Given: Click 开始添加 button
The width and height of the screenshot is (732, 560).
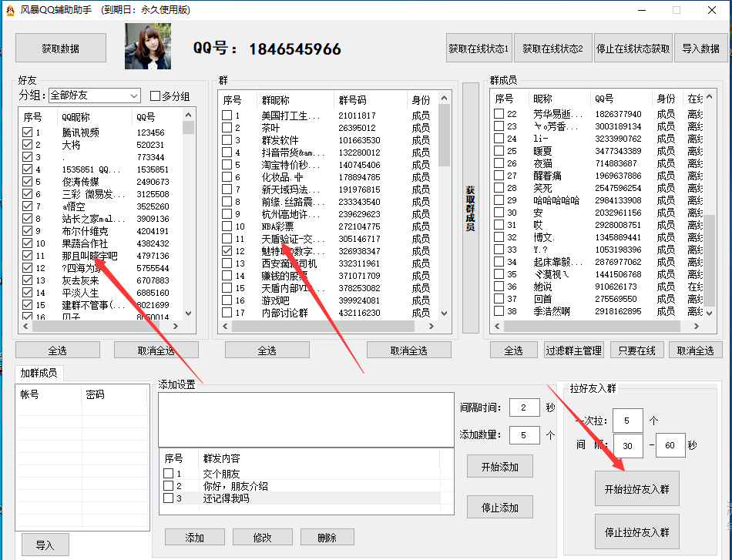Looking at the screenshot, I should pyautogui.click(x=500, y=467).
